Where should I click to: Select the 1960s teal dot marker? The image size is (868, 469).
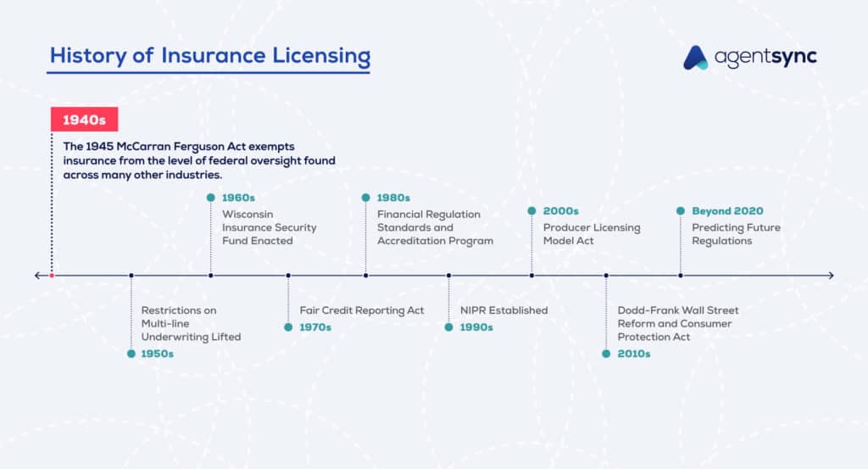pos(211,198)
